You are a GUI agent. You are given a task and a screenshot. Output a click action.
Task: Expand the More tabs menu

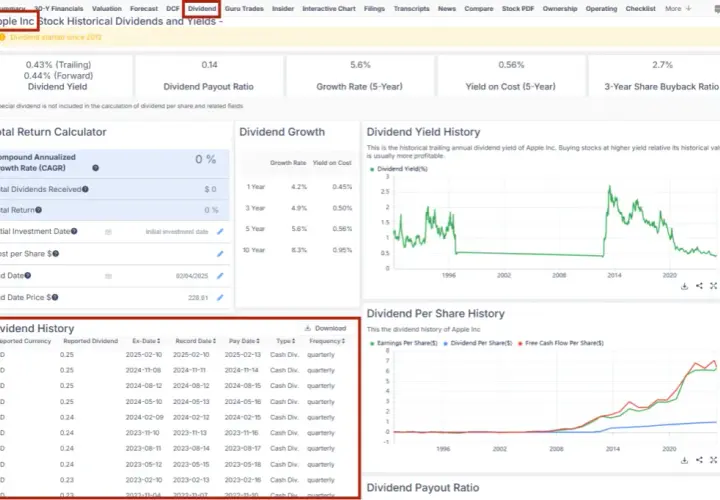pyautogui.click(x=678, y=8)
